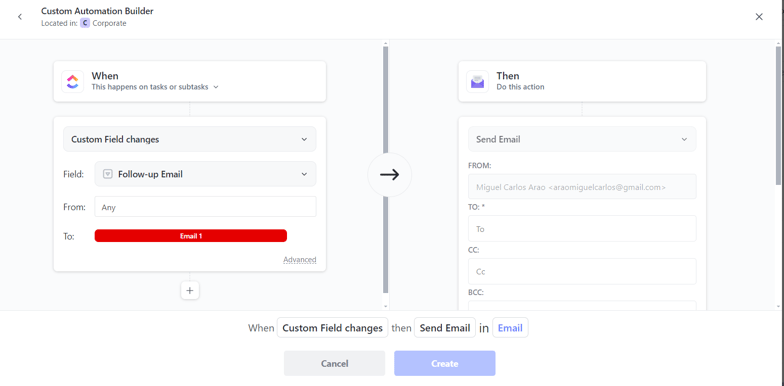The height and width of the screenshot is (386, 784).
Task: Click the back arrow icon
Action: 20,17
